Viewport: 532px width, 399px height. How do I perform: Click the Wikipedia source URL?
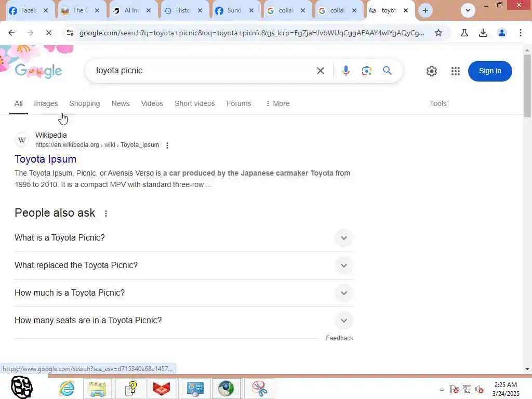pos(97,145)
